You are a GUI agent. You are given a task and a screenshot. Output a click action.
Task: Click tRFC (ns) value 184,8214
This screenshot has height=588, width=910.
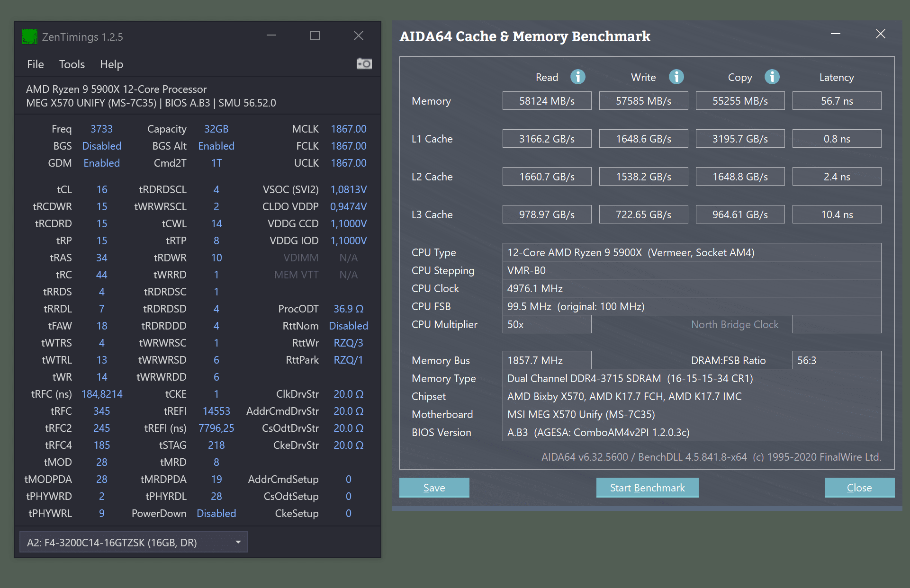click(101, 394)
